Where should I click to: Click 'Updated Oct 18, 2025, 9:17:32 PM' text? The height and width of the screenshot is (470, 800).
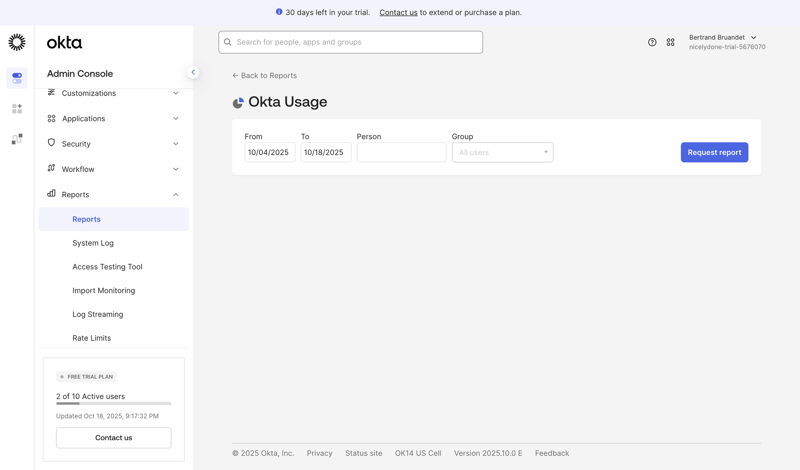point(107,416)
